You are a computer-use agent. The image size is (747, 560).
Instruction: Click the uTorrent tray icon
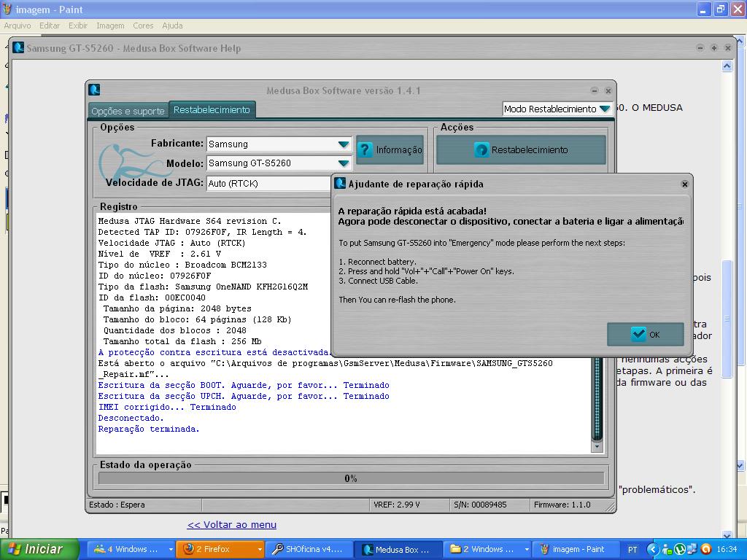pos(681,550)
